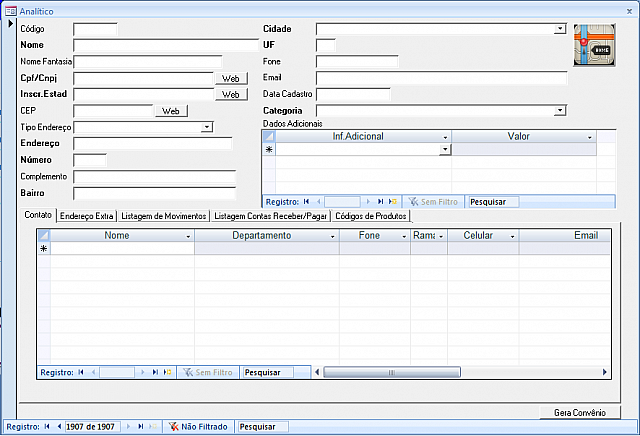Click the Data Cadastro field
The image size is (640, 436).
[x=353, y=94]
